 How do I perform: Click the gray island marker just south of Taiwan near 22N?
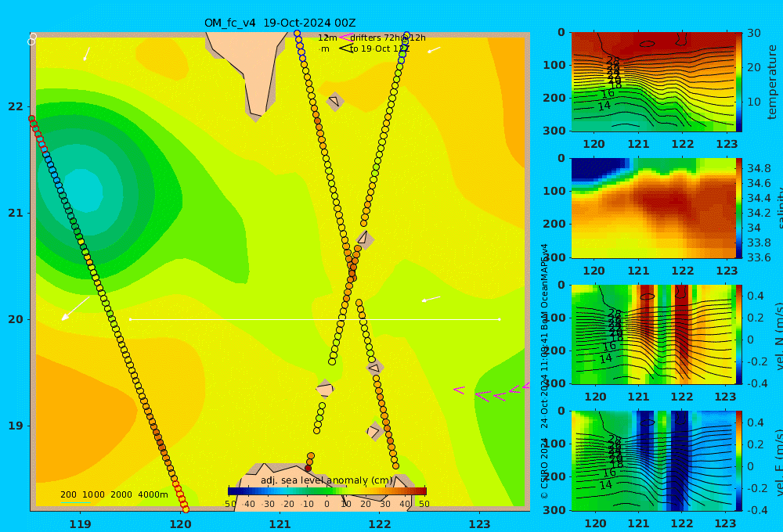pos(334,101)
